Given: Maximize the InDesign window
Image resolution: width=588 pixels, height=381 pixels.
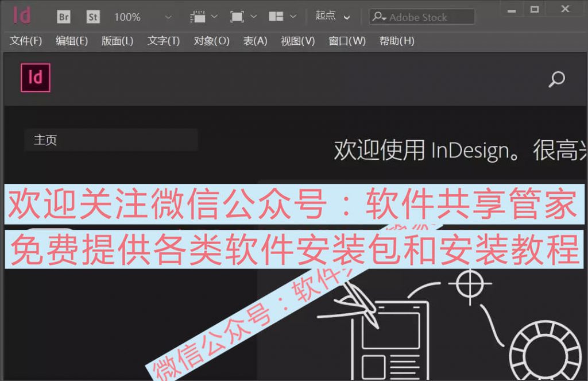Looking at the screenshot, I should 535,9.
